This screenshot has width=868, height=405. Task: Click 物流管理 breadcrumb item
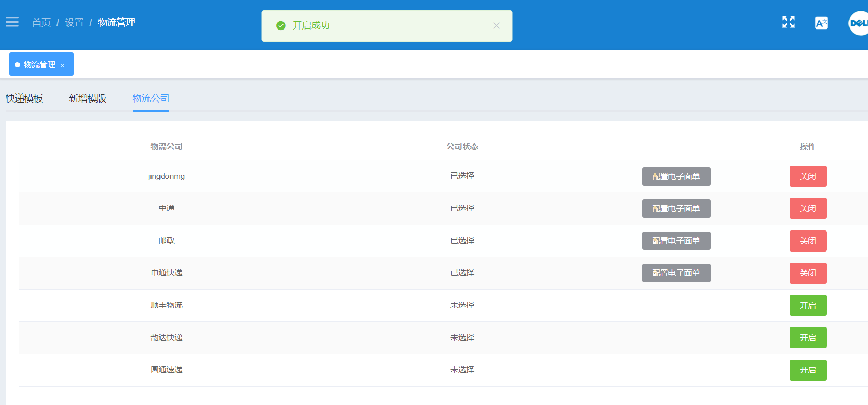coord(116,23)
